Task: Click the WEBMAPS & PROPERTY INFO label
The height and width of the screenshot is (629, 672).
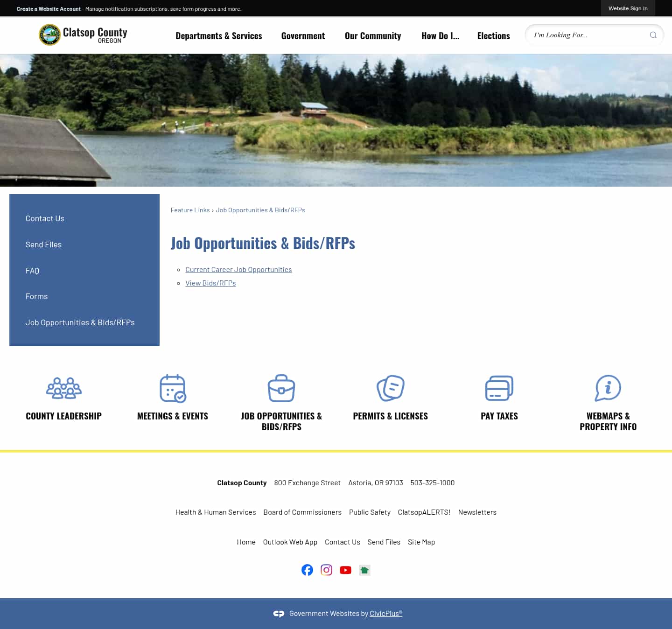Action: [608, 421]
